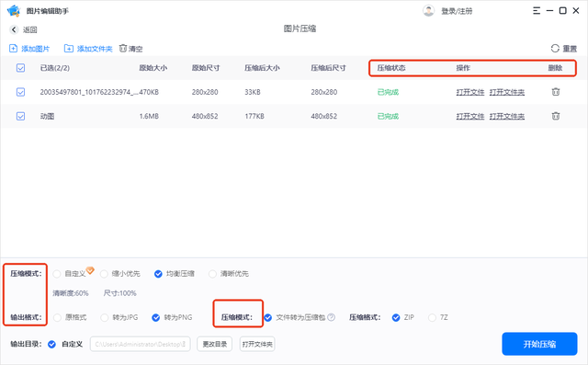Click the 开始压缩 start compression button

pyautogui.click(x=539, y=344)
